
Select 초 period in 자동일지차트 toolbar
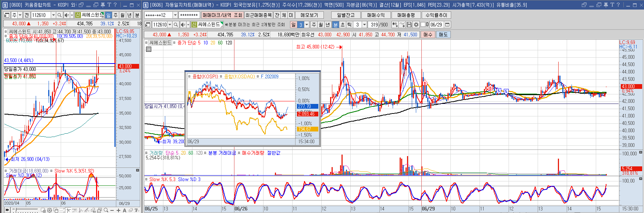[x=343, y=25]
